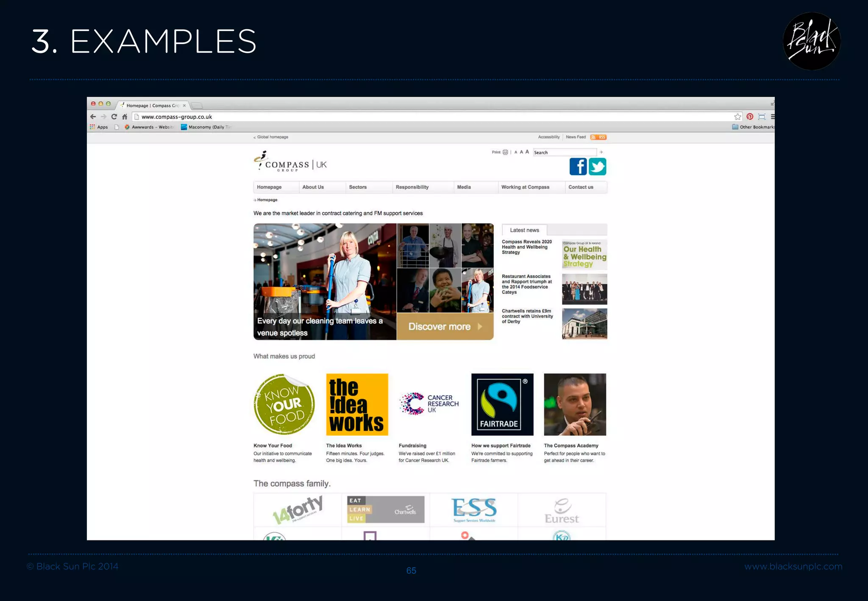Select the Latest news tab
This screenshot has height=601, width=868.
click(524, 230)
